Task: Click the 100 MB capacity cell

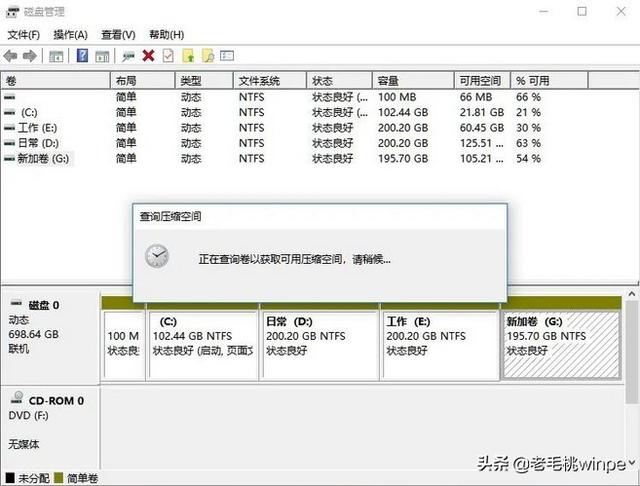Action: coord(397,97)
